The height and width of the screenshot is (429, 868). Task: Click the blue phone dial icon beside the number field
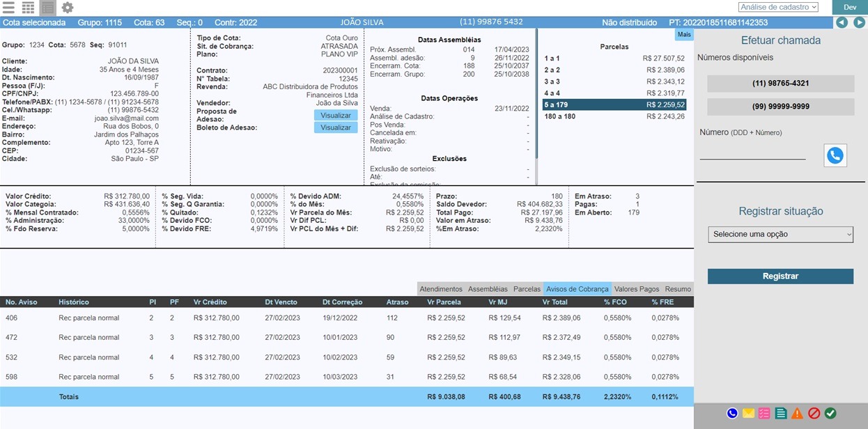click(x=835, y=155)
